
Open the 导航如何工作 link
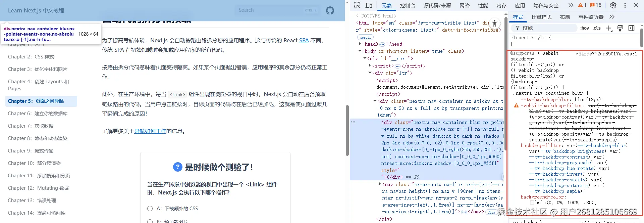click(x=150, y=131)
